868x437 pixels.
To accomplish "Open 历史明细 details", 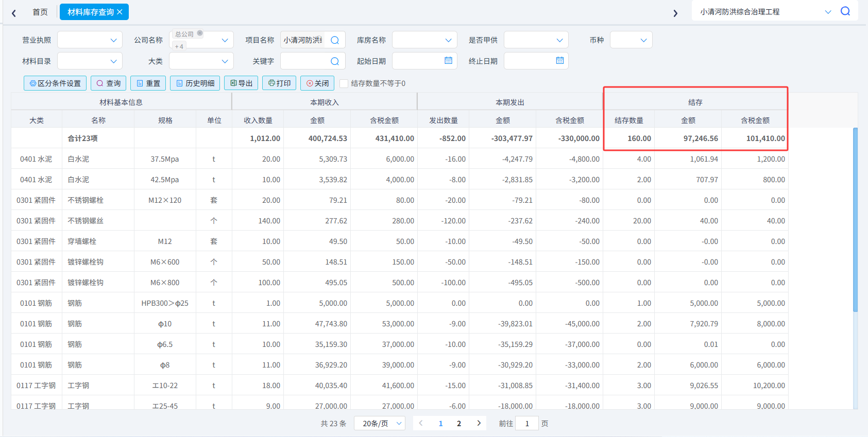I will pyautogui.click(x=195, y=83).
